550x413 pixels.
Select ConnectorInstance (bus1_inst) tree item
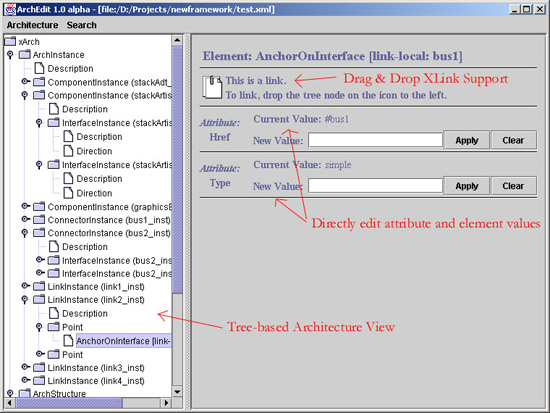(109, 220)
